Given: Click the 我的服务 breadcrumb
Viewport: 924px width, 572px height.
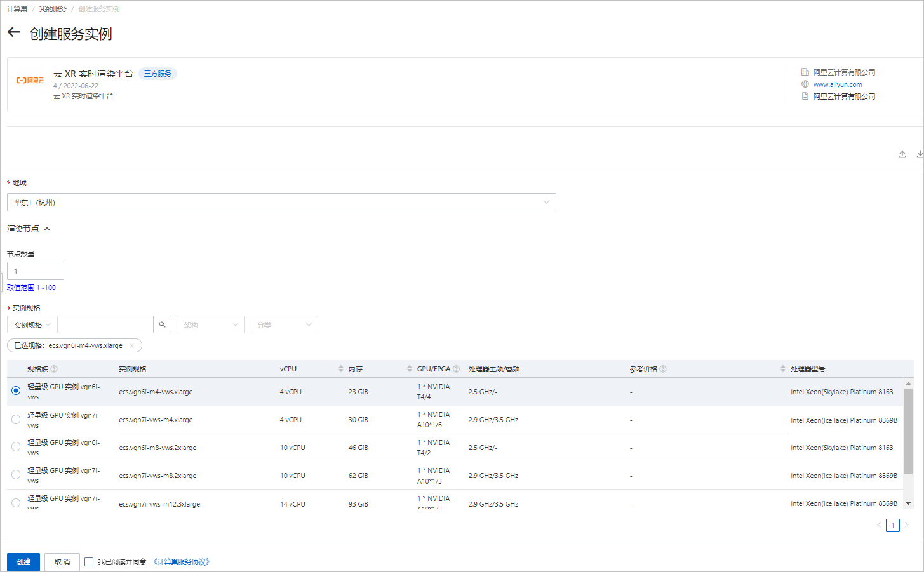Looking at the screenshot, I should pyautogui.click(x=53, y=9).
